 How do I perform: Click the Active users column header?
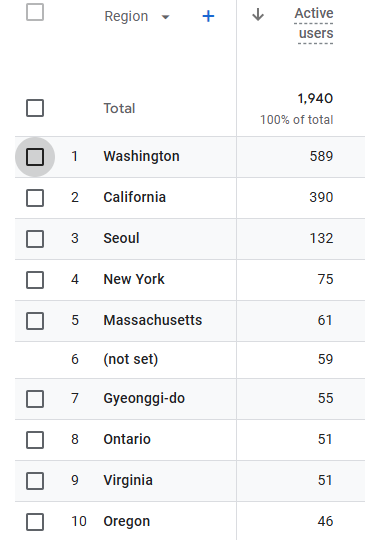click(314, 23)
